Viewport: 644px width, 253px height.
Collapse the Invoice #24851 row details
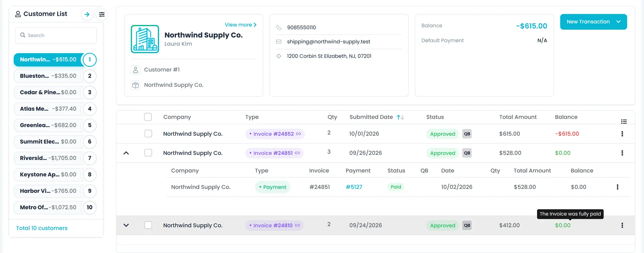click(x=126, y=153)
